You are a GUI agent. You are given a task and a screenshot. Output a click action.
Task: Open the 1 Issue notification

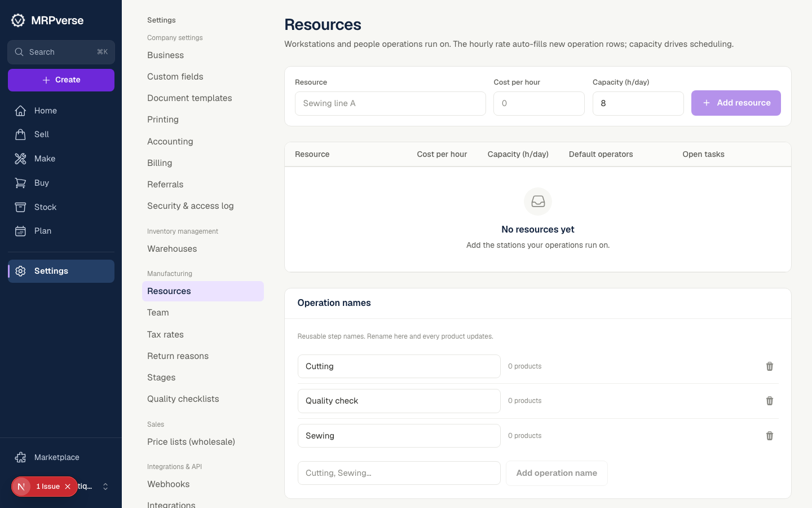(x=47, y=487)
